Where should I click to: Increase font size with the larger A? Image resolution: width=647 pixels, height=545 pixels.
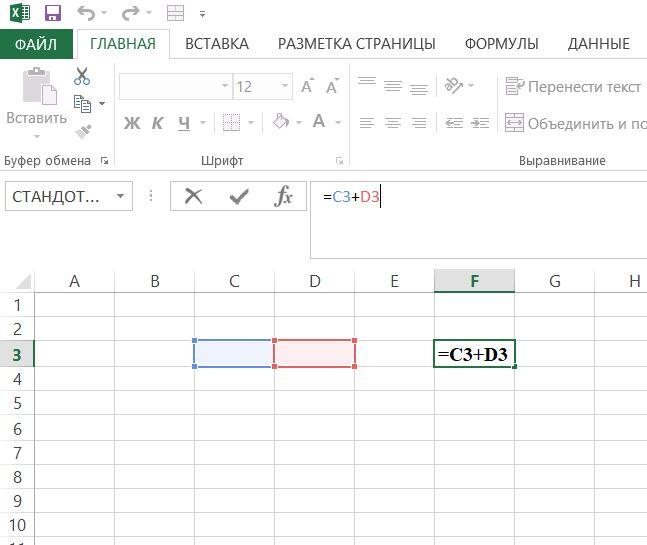307,86
